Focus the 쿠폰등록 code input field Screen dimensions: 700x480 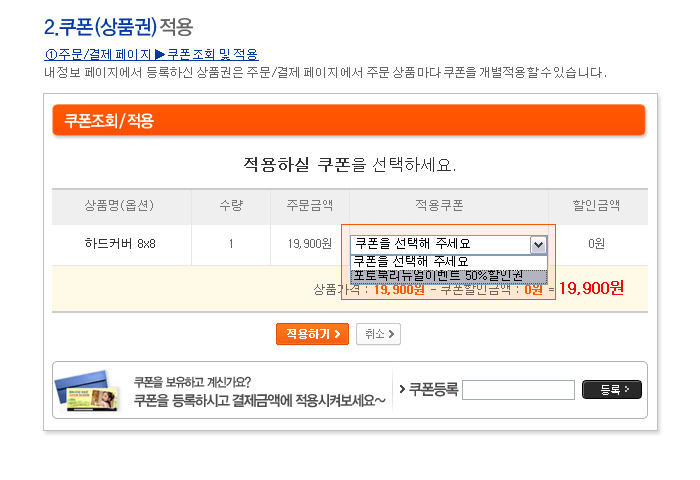click(518, 390)
